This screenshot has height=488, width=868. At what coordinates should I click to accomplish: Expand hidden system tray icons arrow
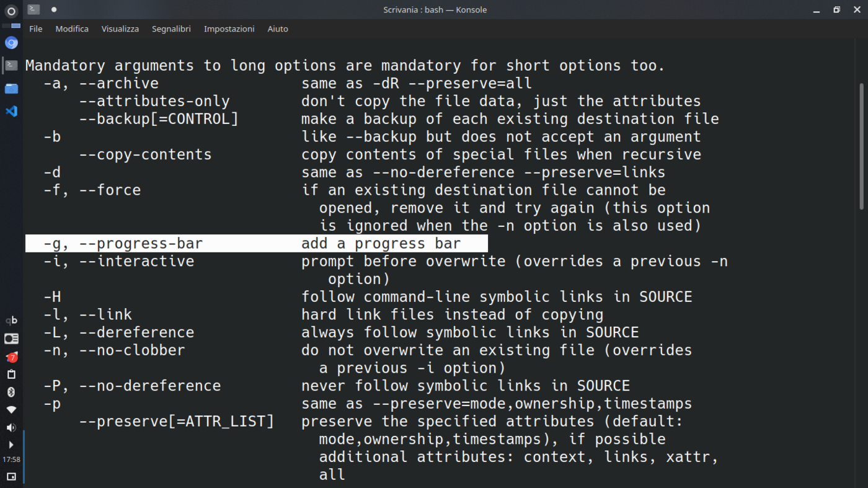click(11, 445)
